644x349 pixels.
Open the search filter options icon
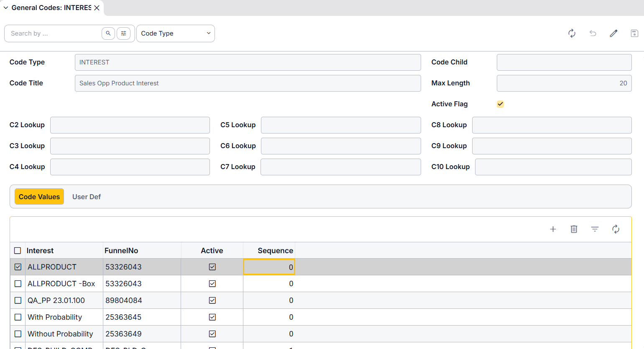tap(123, 33)
